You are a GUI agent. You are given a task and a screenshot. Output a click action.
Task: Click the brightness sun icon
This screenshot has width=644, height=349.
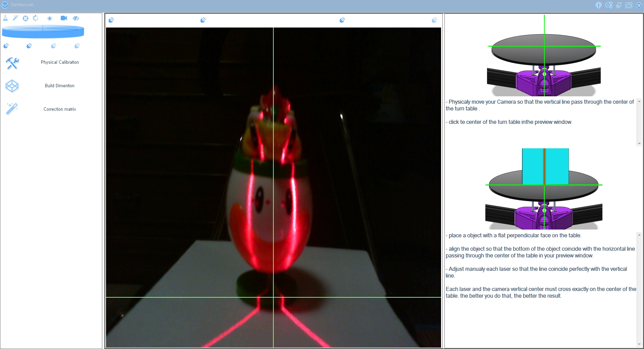click(50, 18)
